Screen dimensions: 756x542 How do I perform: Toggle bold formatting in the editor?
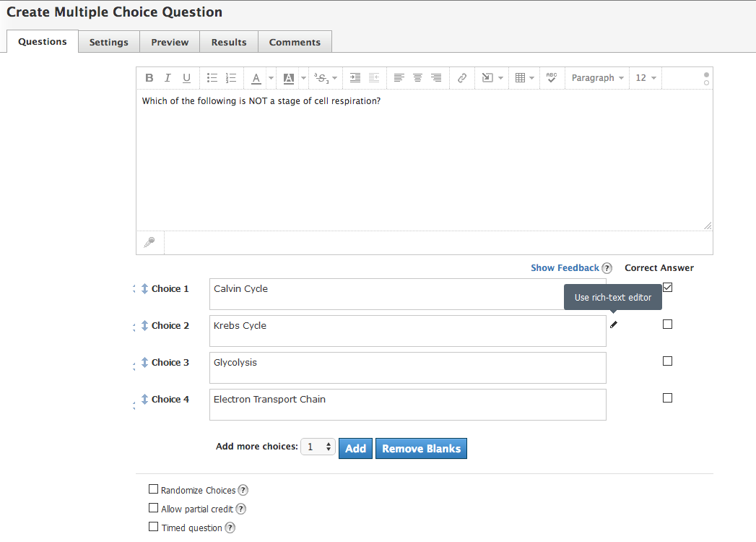point(149,78)
